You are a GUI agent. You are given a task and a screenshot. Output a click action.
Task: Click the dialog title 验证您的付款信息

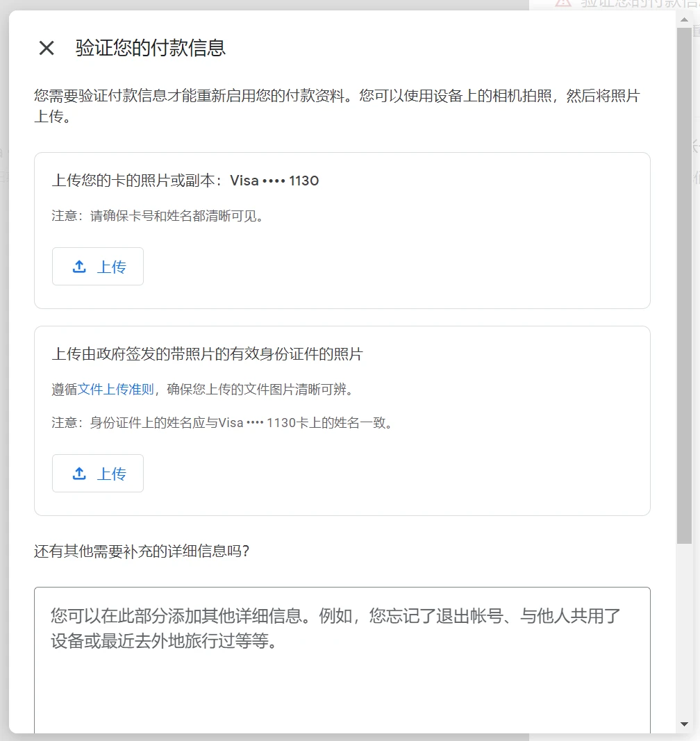click(151, 48)
